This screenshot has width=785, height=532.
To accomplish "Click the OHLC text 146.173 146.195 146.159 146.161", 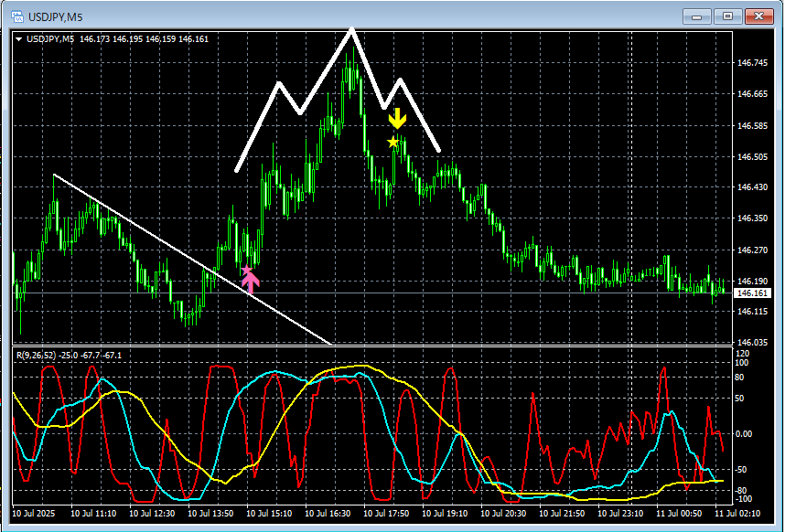I will [144, 39].
